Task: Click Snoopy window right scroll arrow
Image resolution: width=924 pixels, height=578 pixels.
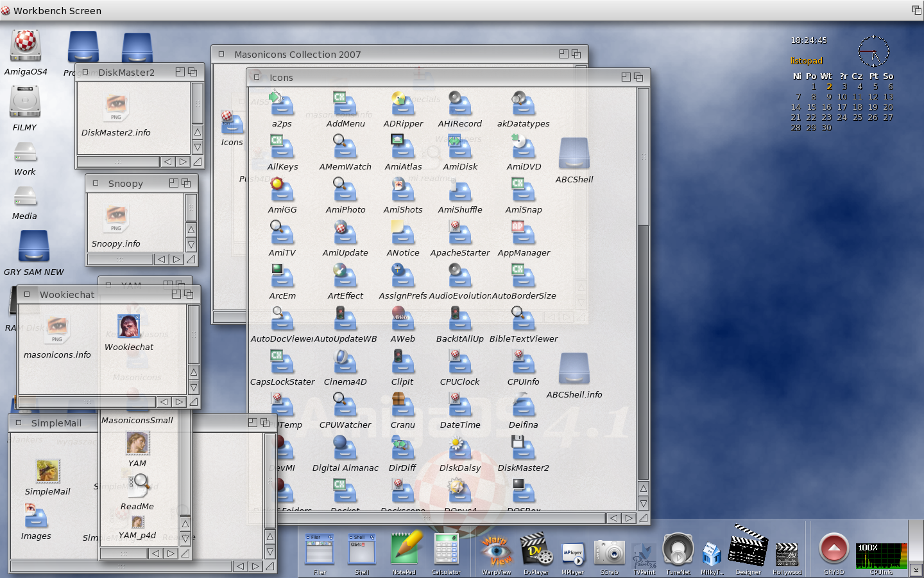Action: click(x=176, y=259)
